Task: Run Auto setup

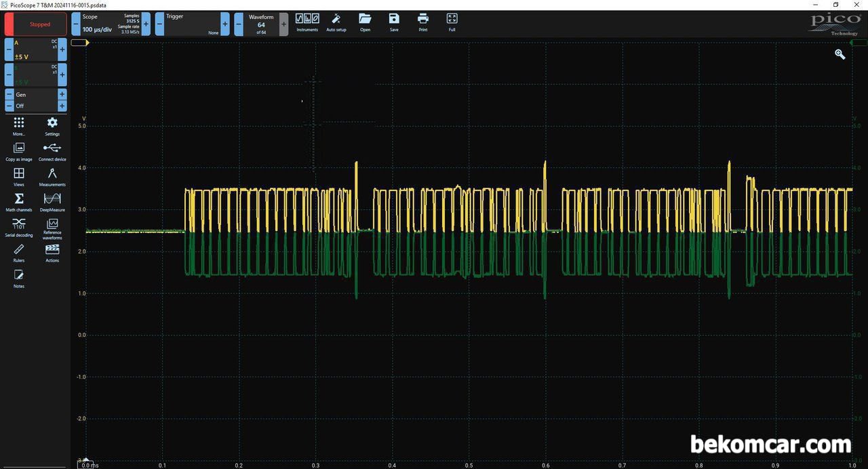Action: point(336,22)
